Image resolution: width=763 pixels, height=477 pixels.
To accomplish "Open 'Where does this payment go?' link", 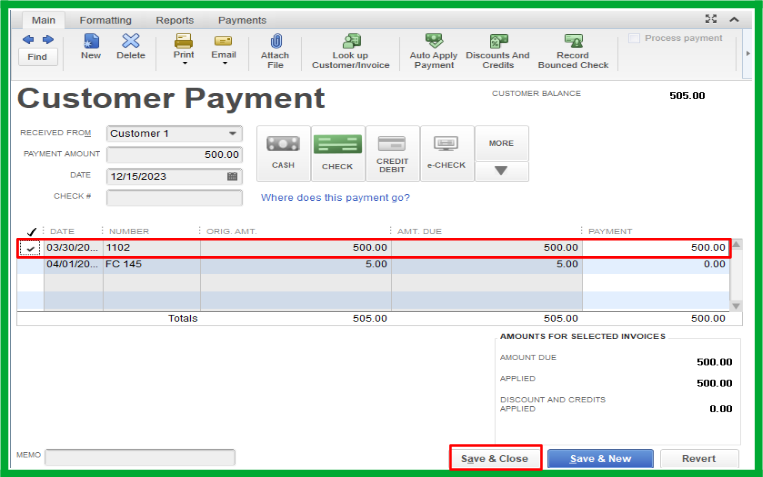I will 335,198.
